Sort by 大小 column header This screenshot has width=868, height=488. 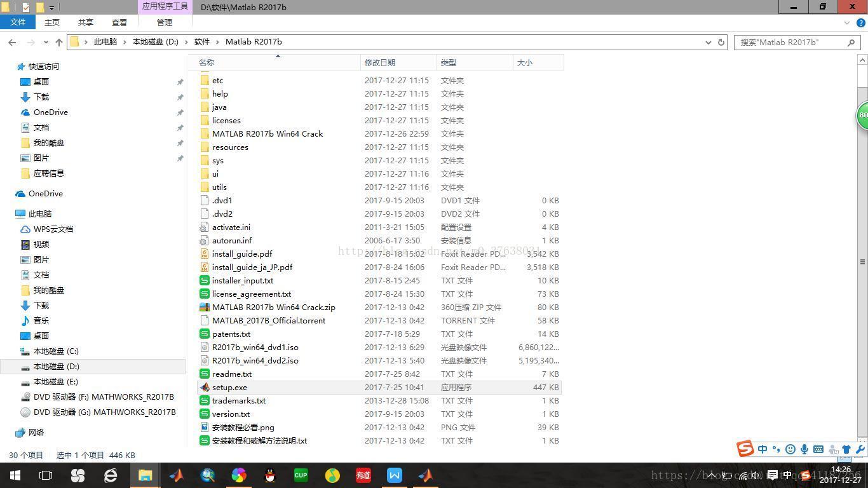[538, 62]
